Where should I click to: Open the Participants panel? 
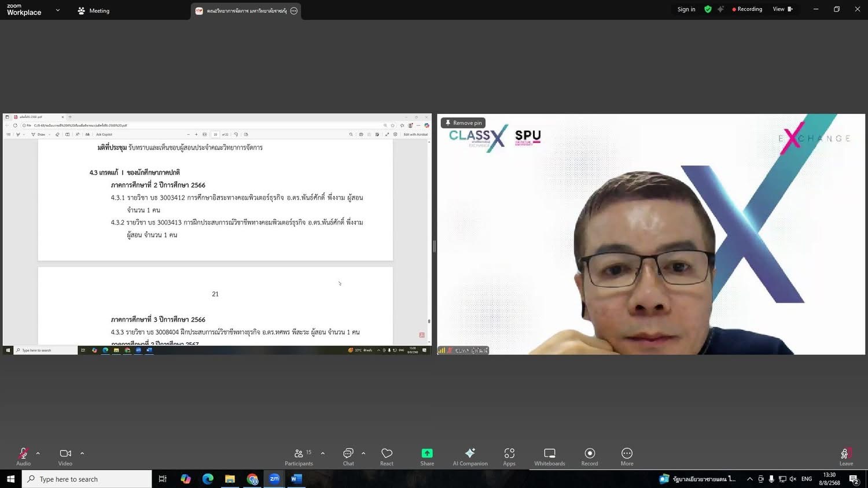point(299,456)
